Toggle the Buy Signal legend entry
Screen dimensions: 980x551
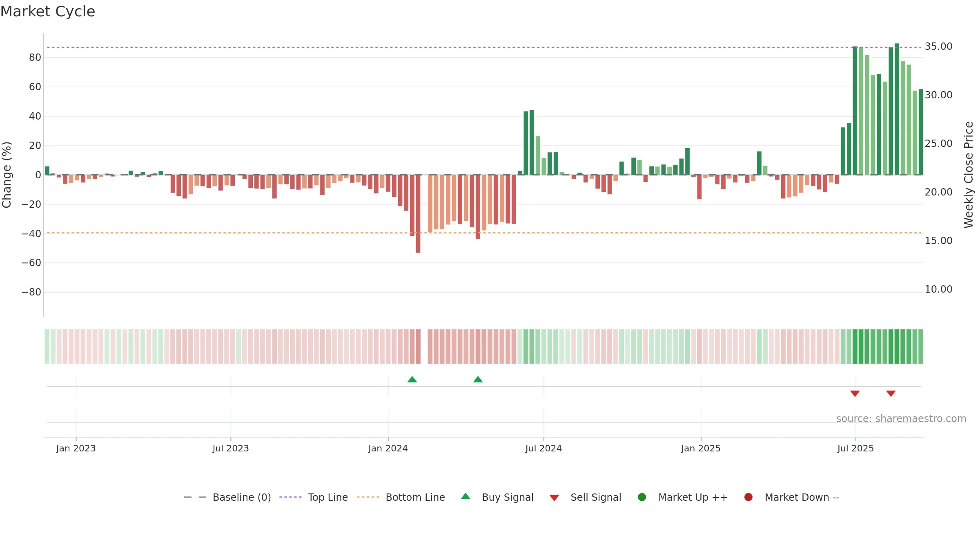point(497,497)
